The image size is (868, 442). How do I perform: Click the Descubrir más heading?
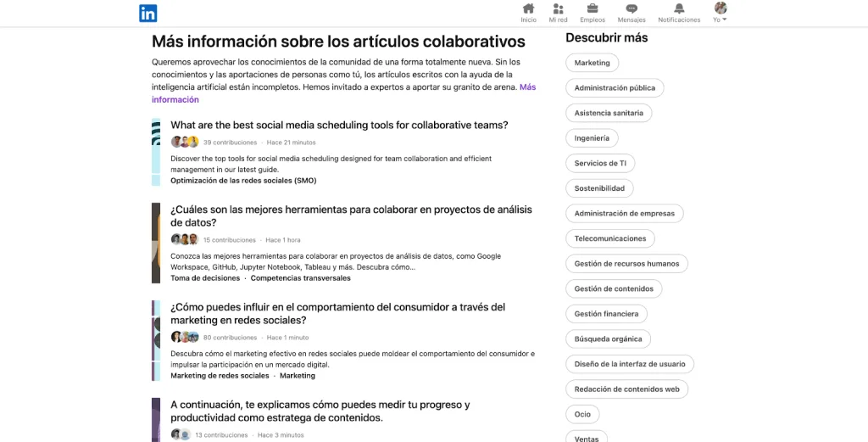tap(607, 37)
